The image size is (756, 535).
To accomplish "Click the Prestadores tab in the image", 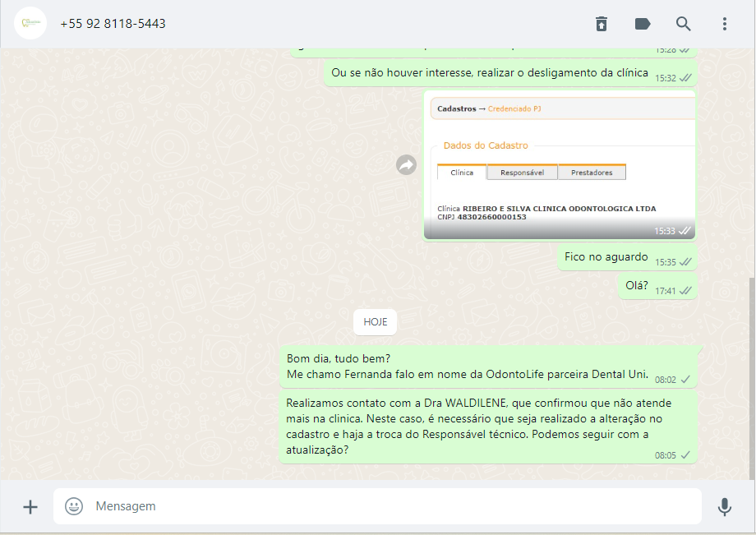I will point(592,173).
